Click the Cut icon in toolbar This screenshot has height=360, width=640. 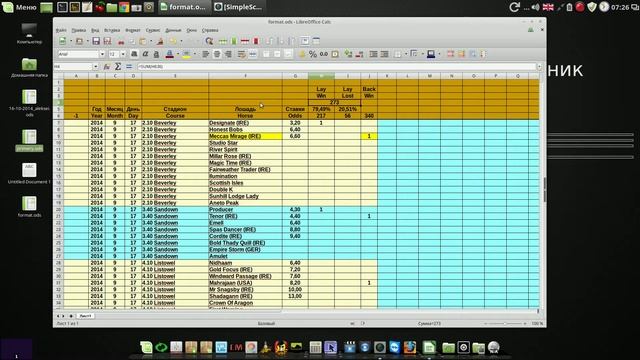click(x=121, y=41)
